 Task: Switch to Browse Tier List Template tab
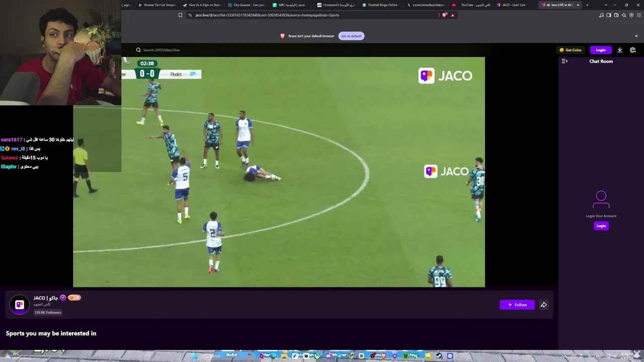point(157,5)
